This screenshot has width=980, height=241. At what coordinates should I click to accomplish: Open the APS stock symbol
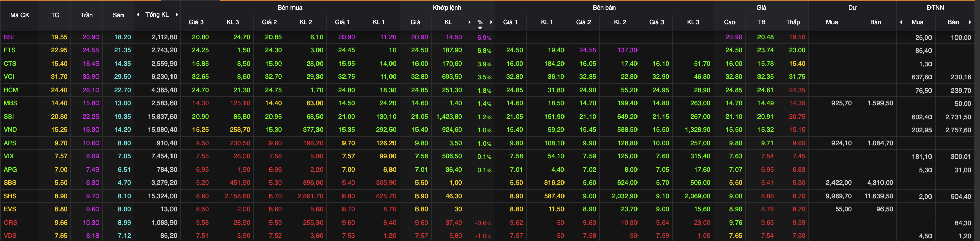(x=10, y=143)
